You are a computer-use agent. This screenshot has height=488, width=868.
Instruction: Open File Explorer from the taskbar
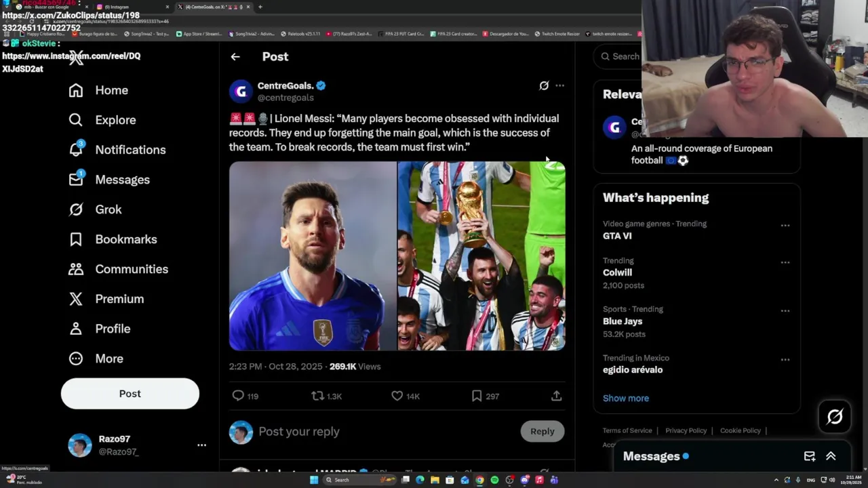435,480
